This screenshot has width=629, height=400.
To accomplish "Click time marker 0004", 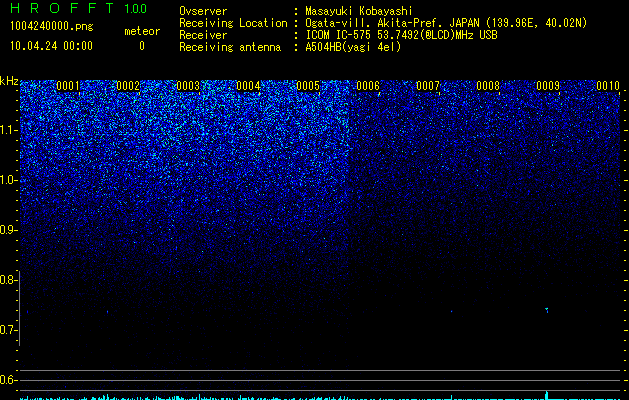I will point(248,86).
